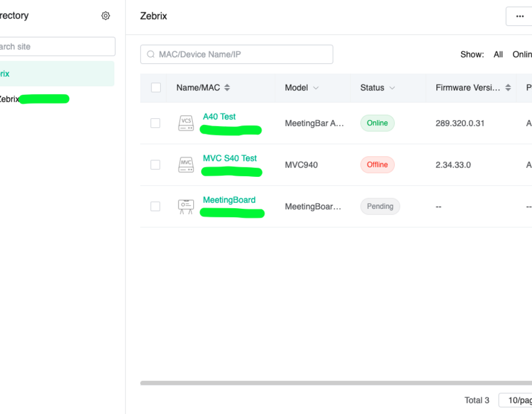Sort the table by Firmware Version
Image resolution: width=532 pixels, height=414 pixels.
pyautogui.click(x=508, y=88)
